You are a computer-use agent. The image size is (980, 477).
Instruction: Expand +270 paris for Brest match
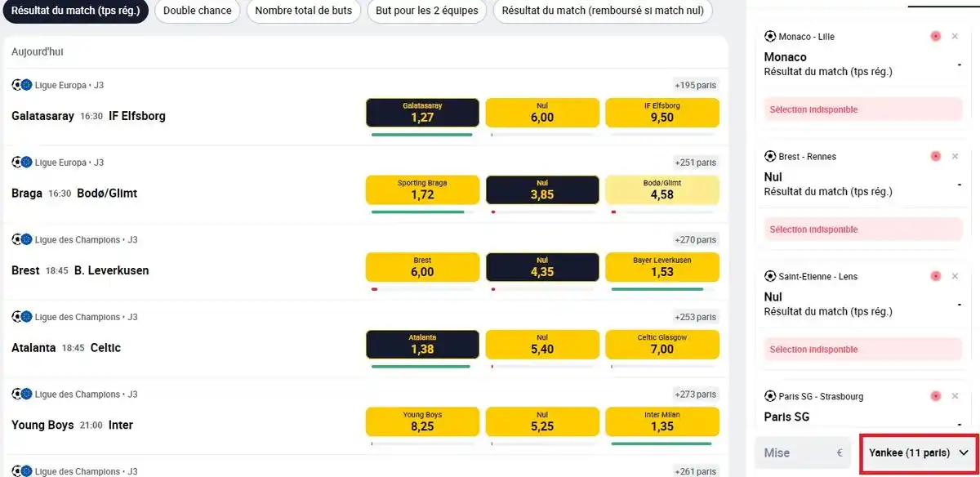pos(696,240)
